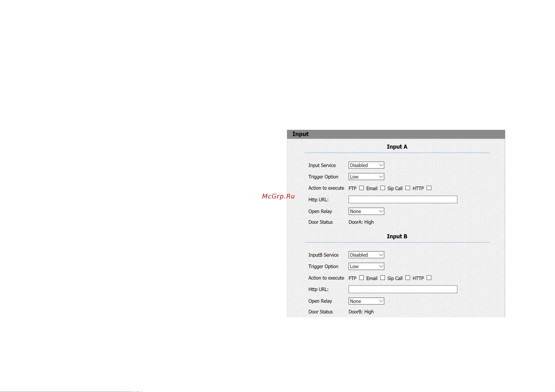Open the Input B Open Relay dropdown
This screenshot has height=392, width=555.
click(x=366, y=301)
